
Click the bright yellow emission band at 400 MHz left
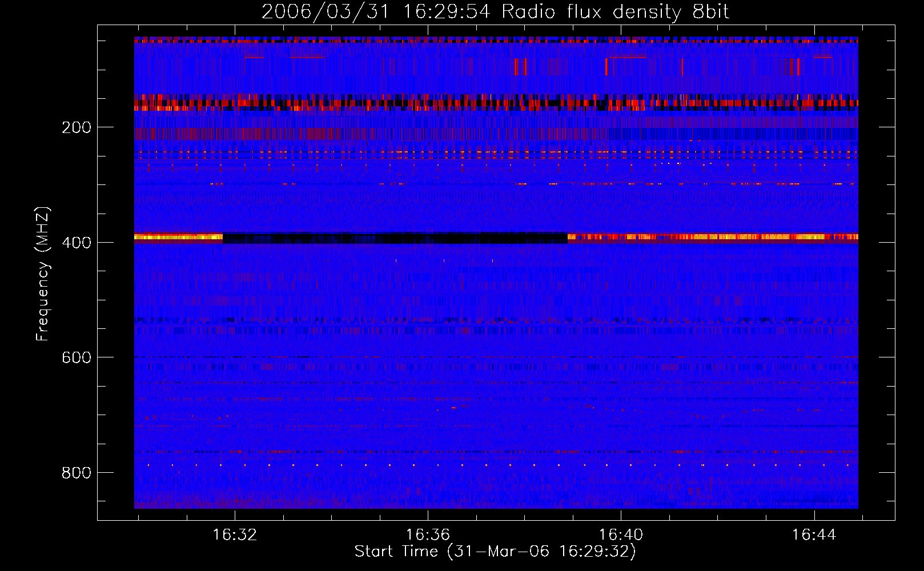click(x=178, y=237)
